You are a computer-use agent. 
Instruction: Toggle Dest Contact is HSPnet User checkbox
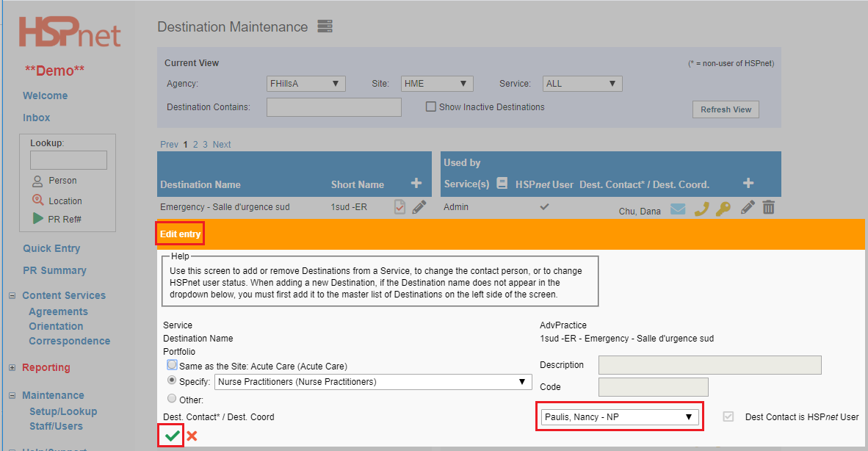[728, 416]
